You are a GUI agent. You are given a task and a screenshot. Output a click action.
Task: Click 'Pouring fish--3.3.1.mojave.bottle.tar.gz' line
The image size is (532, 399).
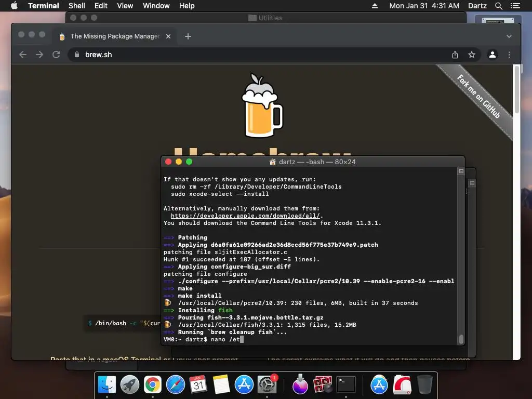click(244, 317)
